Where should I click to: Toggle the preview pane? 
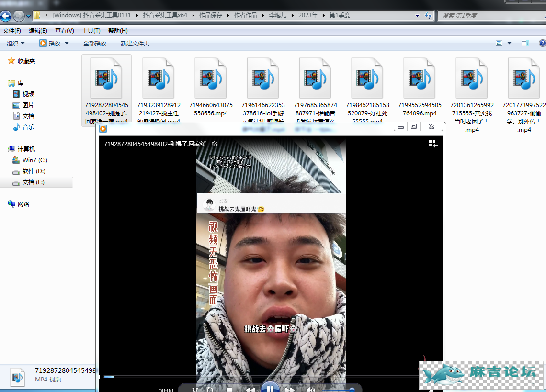point(525,43)
